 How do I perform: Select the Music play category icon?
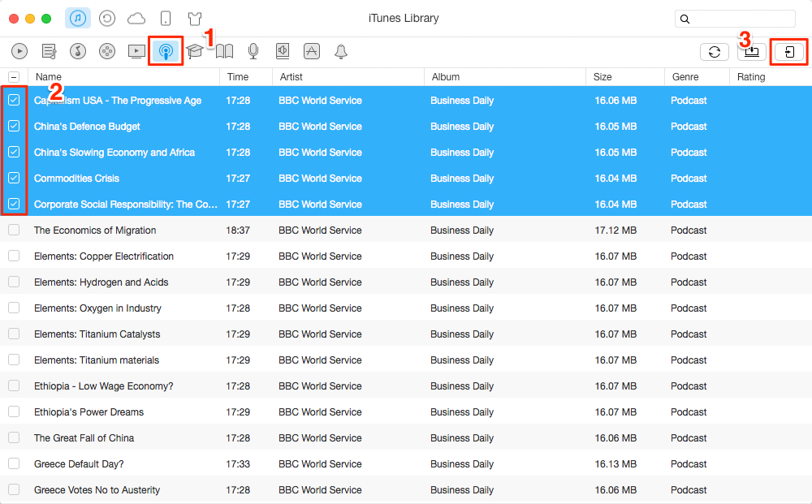(x=19, y=51)
